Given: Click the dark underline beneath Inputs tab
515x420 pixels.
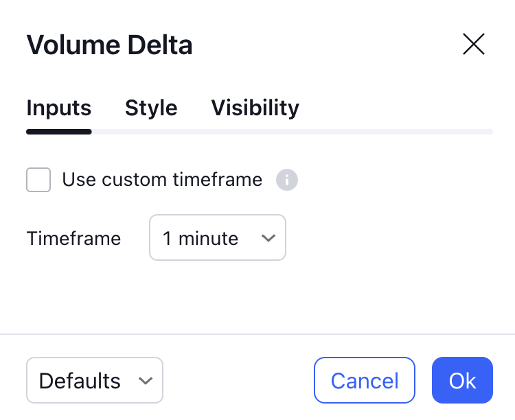Looking at the screenshot, I should (x=59, y=132).
